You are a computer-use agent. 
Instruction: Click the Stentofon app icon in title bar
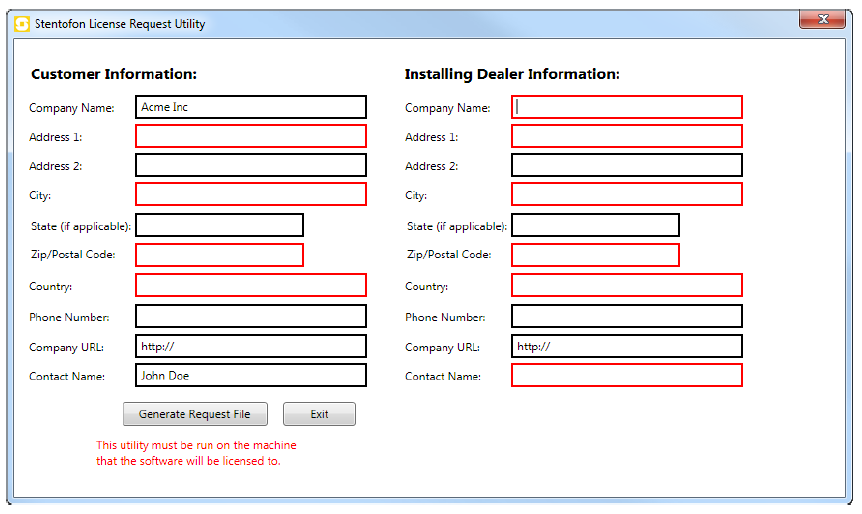tap(22, 24)
